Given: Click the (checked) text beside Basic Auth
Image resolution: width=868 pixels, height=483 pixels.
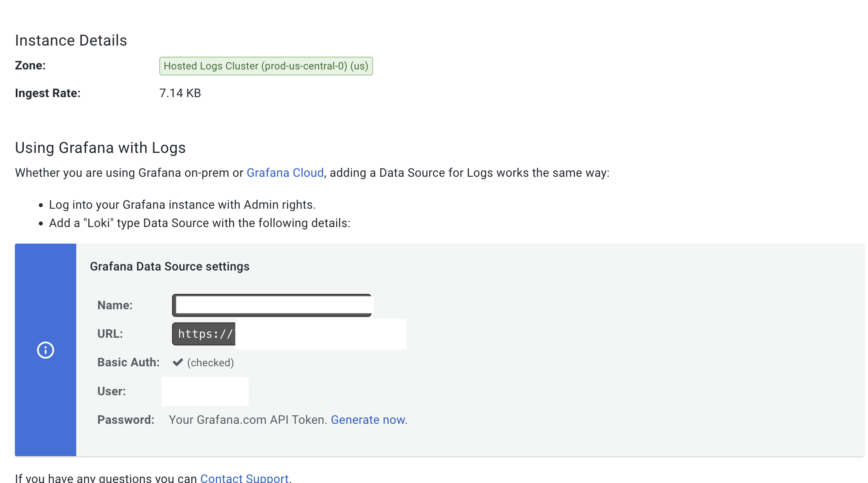Looking at the screenshot, I should (210, 363).
